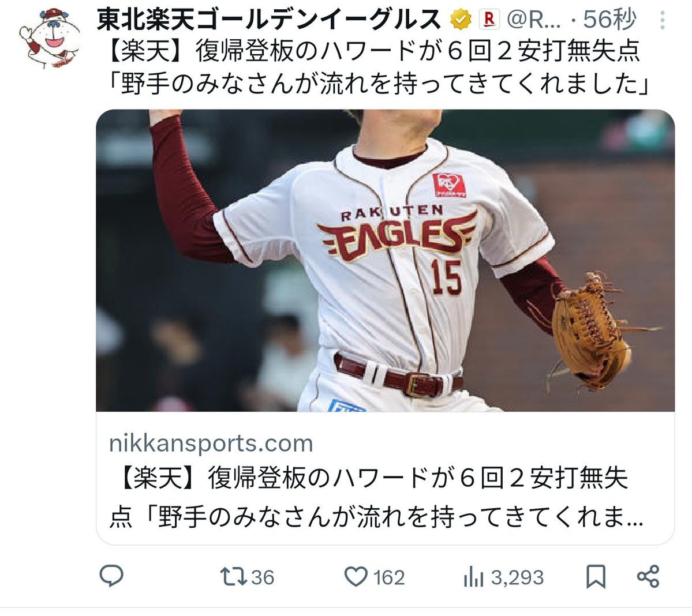Screen dimensions: 692x616
Task: View analytics bar chart icon
Action: tap(474, 577)
